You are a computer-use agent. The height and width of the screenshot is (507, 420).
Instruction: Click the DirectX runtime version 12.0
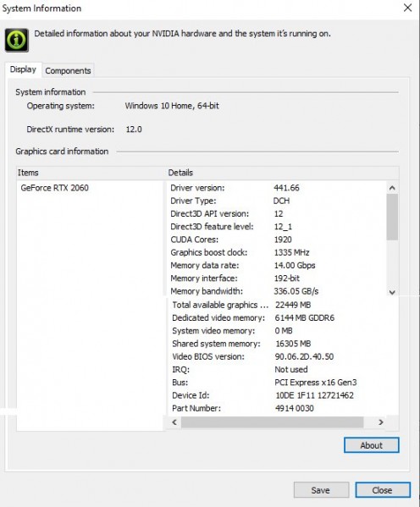tap(134, 130)
